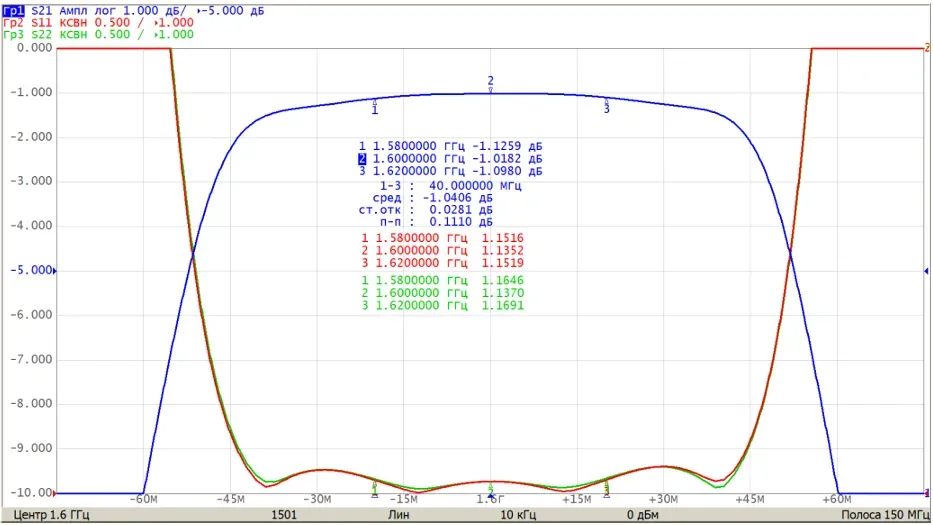Click the points count 1501 in the status bar
Viewport: 933px width, 525px height.
pos(284,515)
